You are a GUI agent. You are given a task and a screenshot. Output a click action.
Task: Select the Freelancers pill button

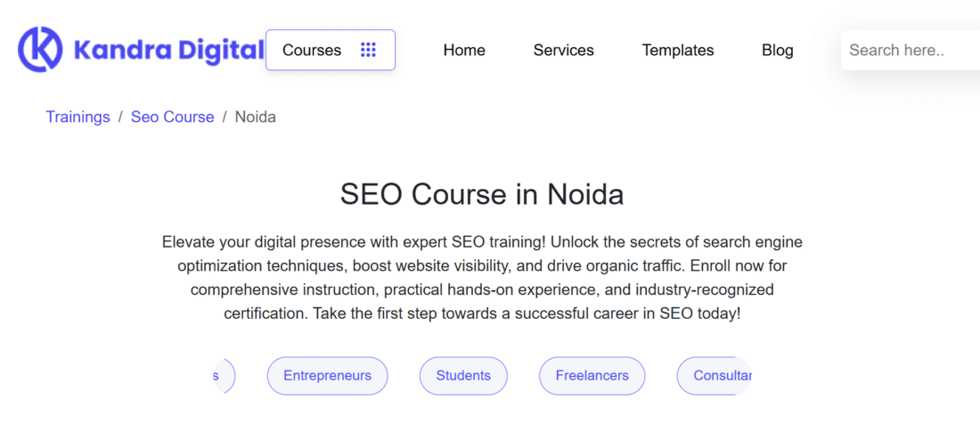point(592,376)
